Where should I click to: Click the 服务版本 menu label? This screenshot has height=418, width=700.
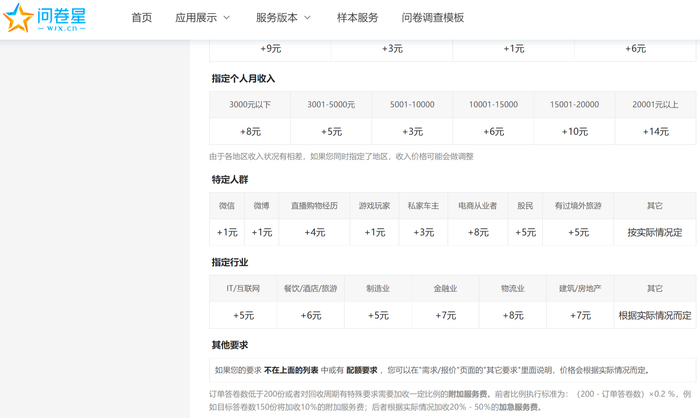[x=277, y=18]
